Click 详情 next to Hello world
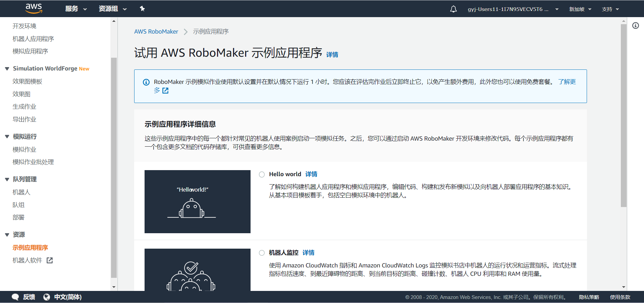Screen dimensions: 644x303 point(311,174)
